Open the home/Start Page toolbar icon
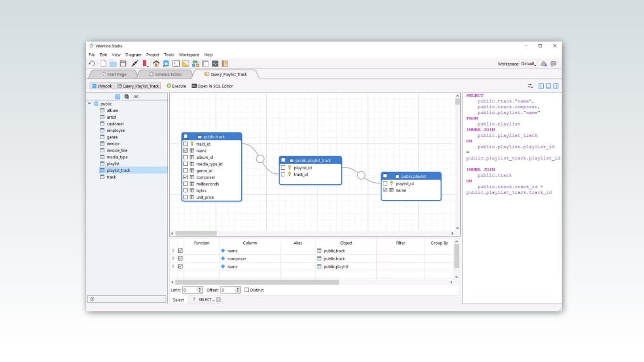The width and height of the screenshot is (644, 362). (156, 64)
